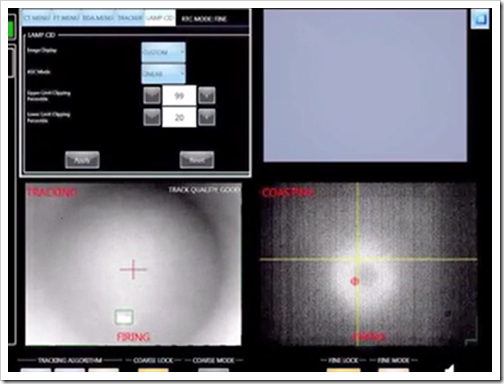This screenshot has width=504, height=384.
Task: Click the COARSE MODE heading
Action: [213, 360]
